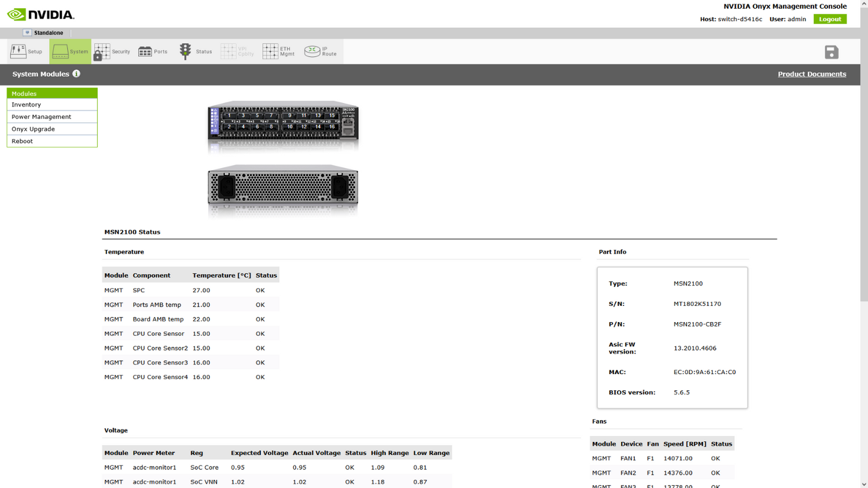Open Power Management in the side menu
Screen dimensions: 868x488
(52, 117)
